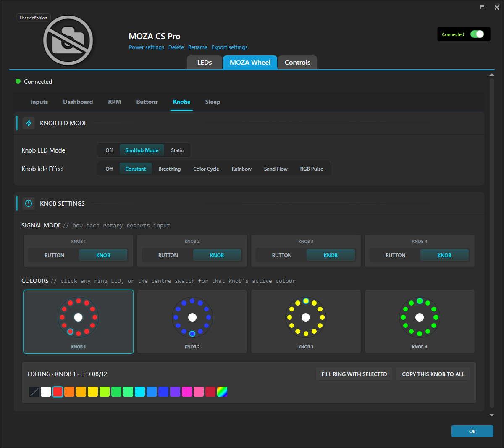Viewport: 504px width, 448px height.
Task: Set Knob 1 signal mode to KNOB
Action: click(x=103, y=256)
